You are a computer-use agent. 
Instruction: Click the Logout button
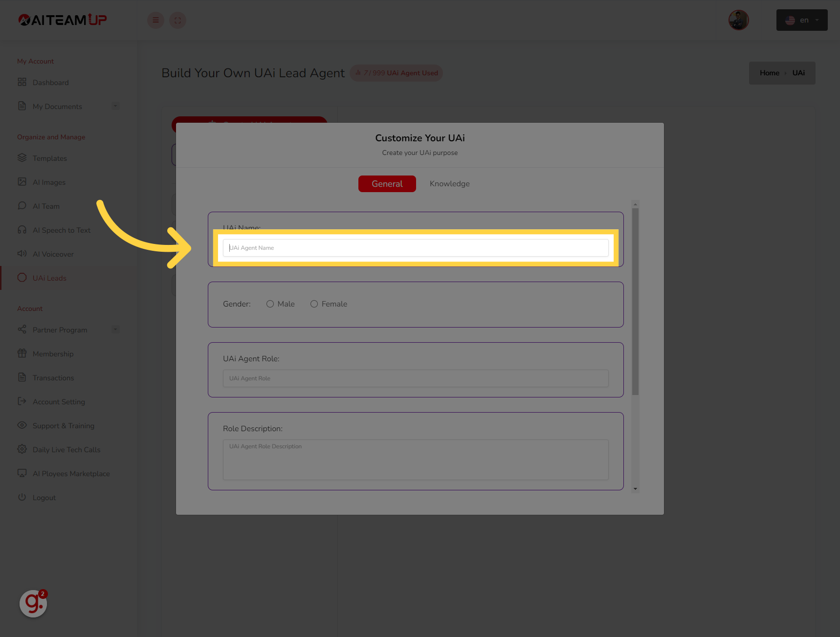point(44,497)
